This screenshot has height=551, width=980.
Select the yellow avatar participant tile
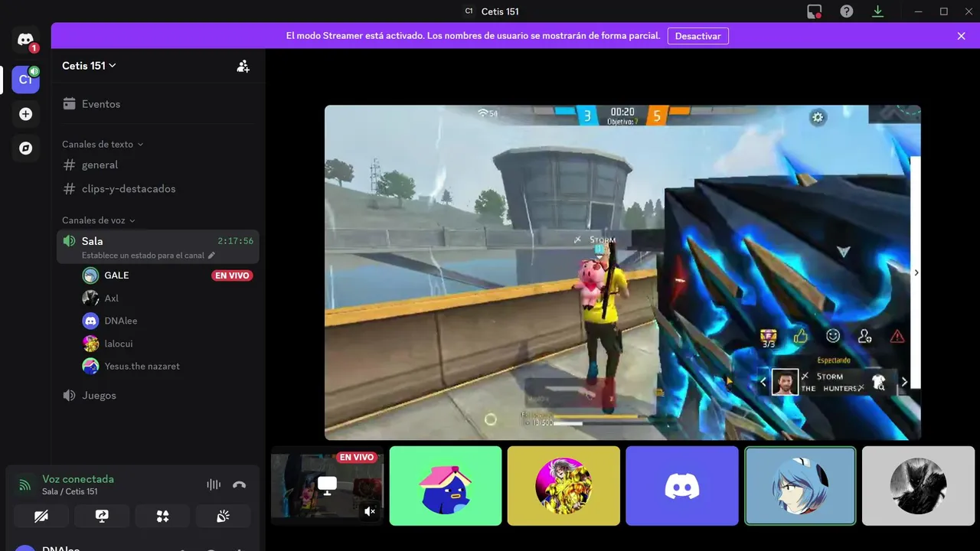pyautogui.click(x=563, y=486)
